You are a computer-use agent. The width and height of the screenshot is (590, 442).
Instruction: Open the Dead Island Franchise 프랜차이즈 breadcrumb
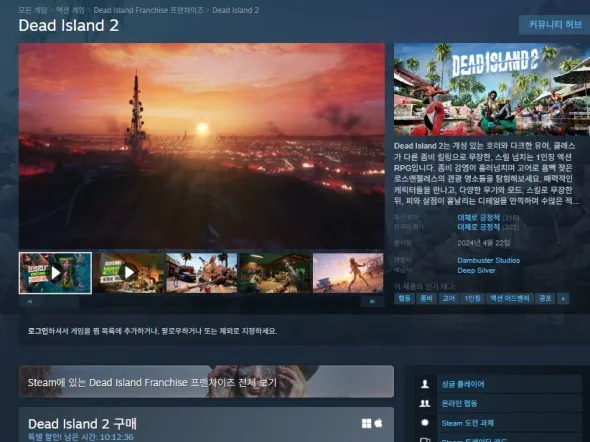(x=149, y=10)
